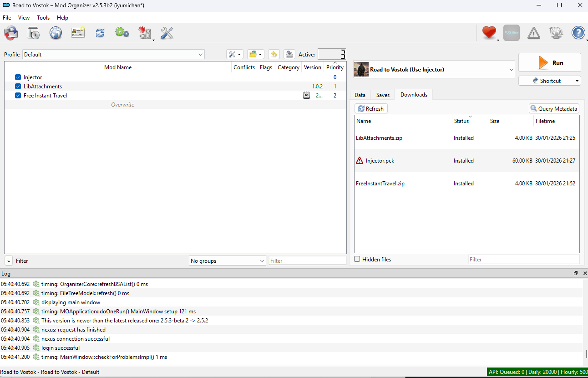Open Settings wrench and screwdriver icon

click(x=167, y=33)
